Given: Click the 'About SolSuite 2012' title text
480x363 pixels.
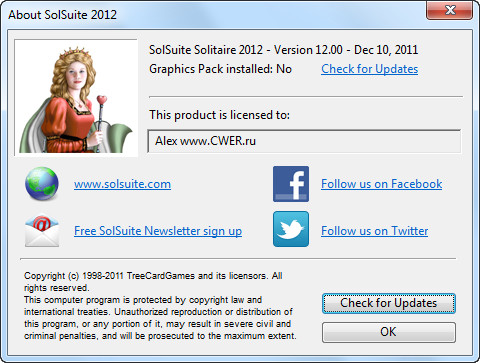Looking at the screenshot, I should [x=63, y=15].
